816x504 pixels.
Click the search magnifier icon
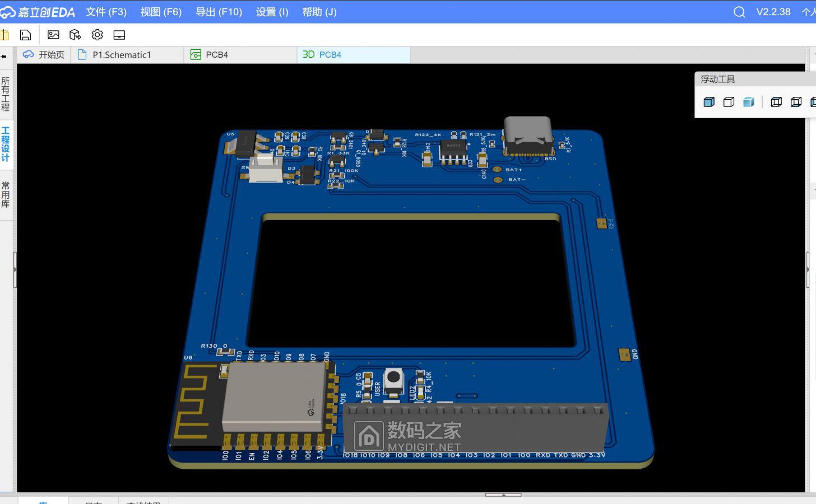(739, 12)
